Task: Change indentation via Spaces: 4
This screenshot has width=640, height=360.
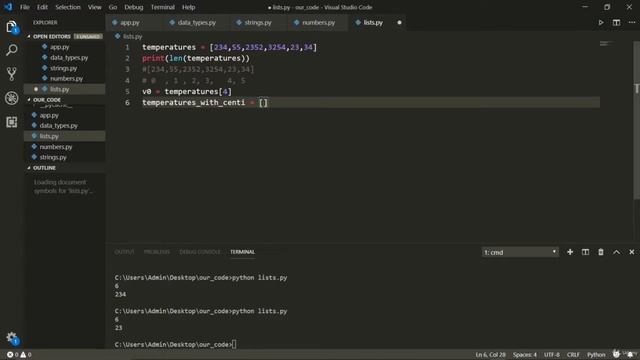Action: coord(524,355)
